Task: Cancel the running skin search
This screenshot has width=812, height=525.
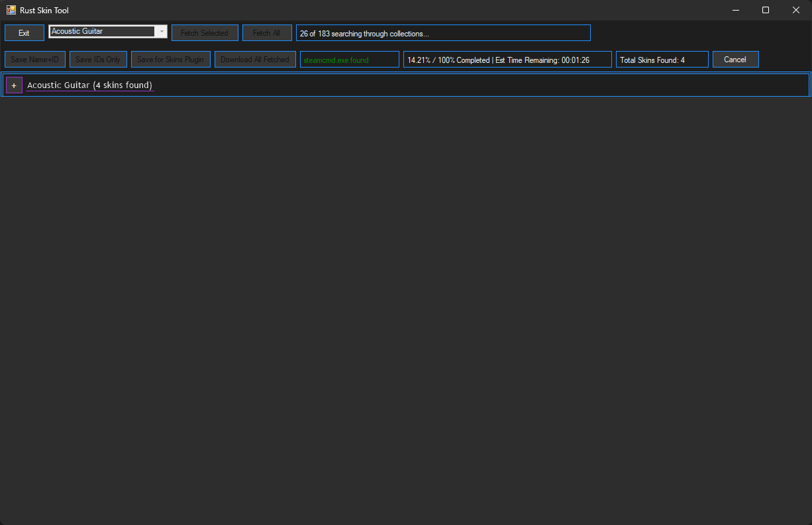Action: pyautogui.click(x=735, y=60)
